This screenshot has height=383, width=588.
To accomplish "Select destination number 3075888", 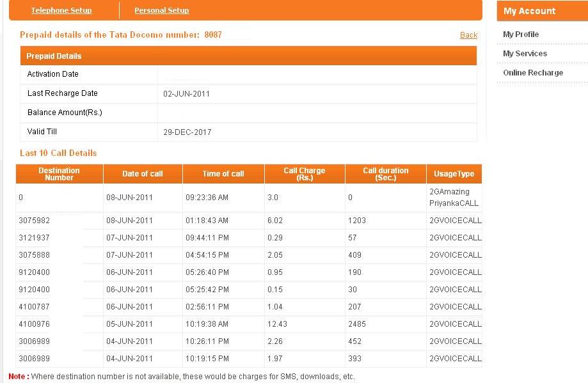I will click(34, 255).
